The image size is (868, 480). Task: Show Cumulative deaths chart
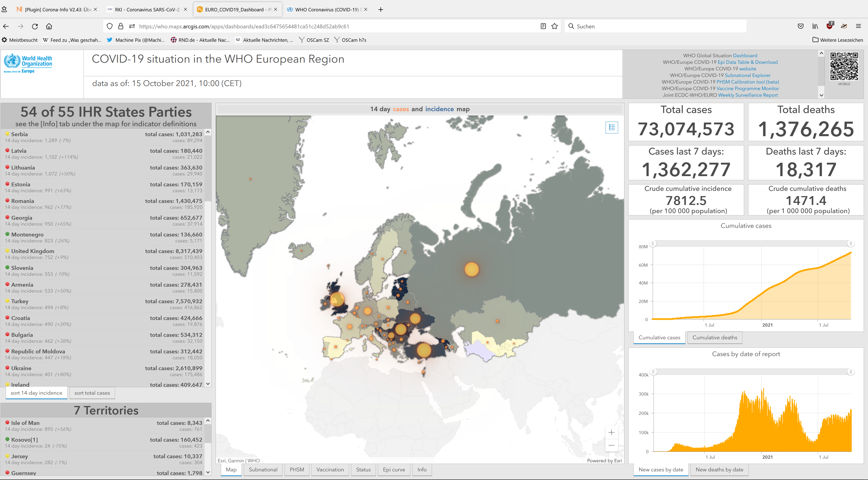click(x=714, y=337)
